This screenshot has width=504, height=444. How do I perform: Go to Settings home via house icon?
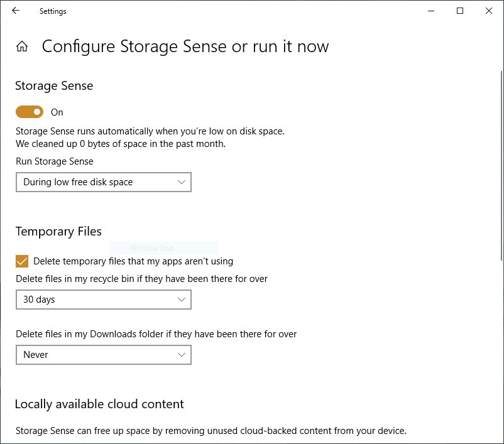click(x=22, y=46)
